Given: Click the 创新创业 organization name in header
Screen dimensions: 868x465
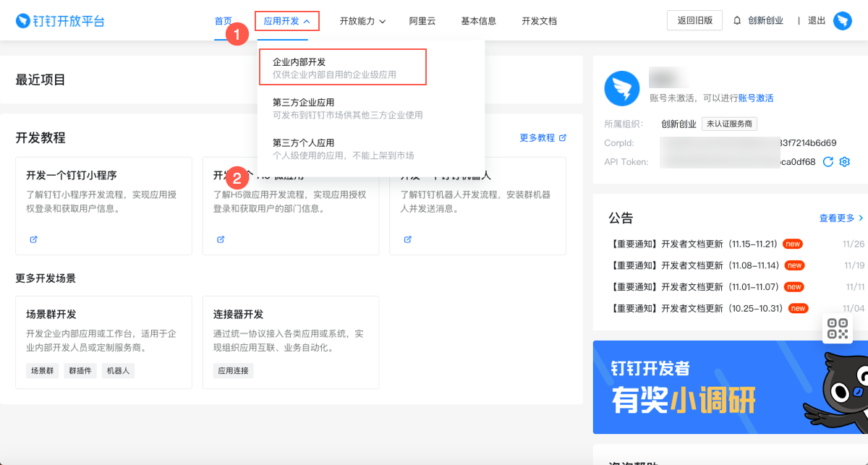Looking at the screenshot, I should point(765,21).
